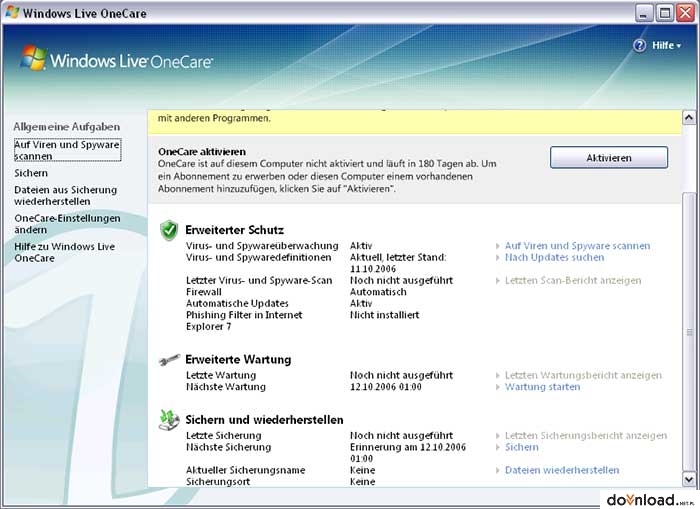Click the title bar Windows flag icon
700x509 pixels.
click(x=12, y=13)
